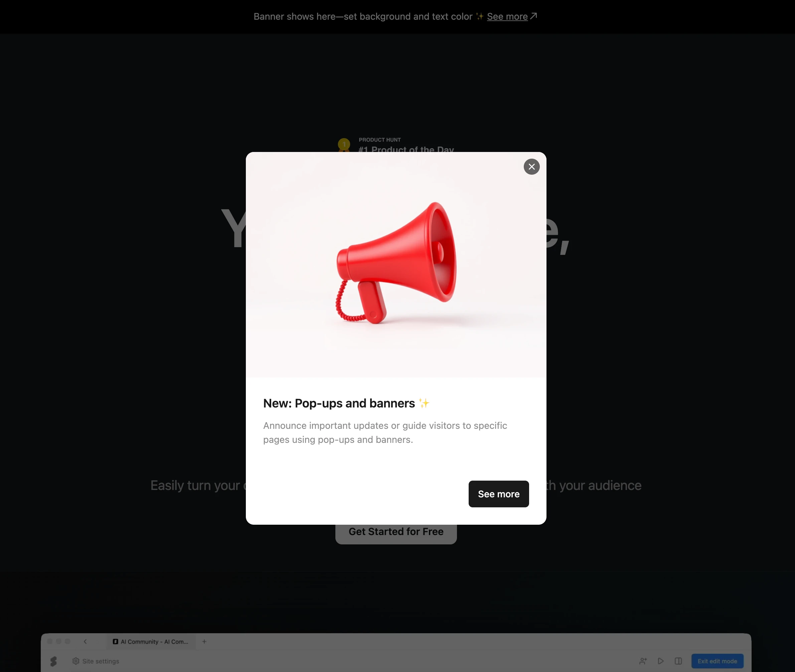Click the pop-up heading New: Pop-ups and banners
Screen dimensions: 795x672
(x=339, y=403)
